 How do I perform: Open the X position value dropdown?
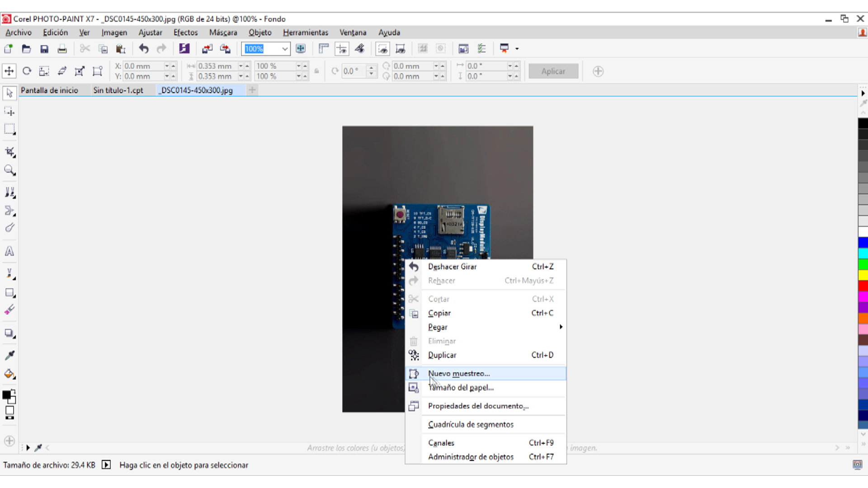(x=167, y=66)
